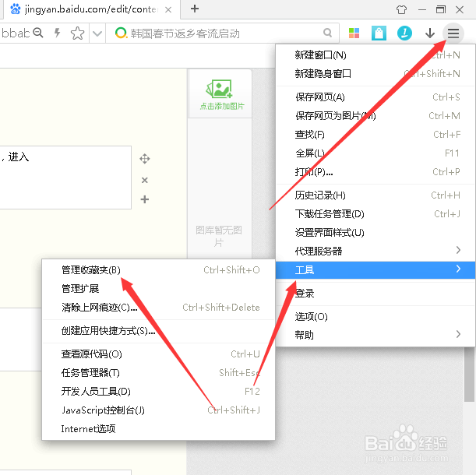
Task: Choose 保存网页(A) from menu
Action: pyautogui.click(x=376, y=97)
